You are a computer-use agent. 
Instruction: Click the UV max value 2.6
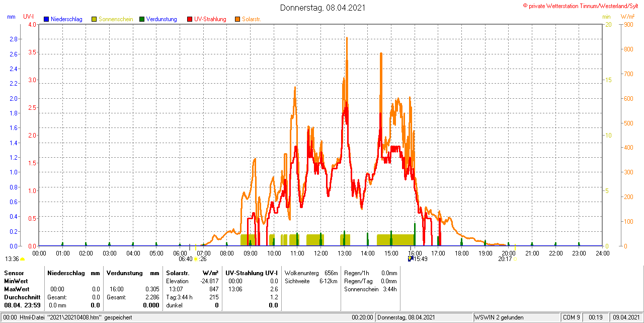(x=274, y=289)
